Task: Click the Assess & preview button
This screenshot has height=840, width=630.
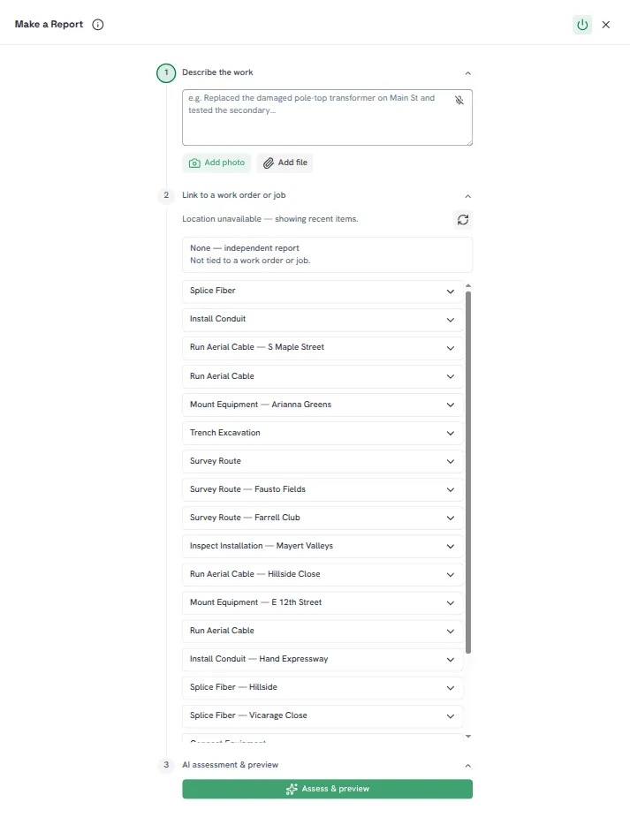Action: [327, 789]
